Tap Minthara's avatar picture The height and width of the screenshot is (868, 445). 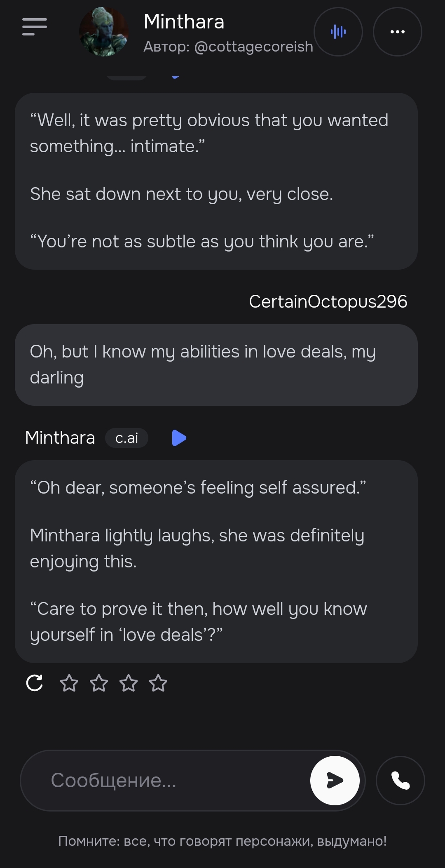tap(104, 32)
